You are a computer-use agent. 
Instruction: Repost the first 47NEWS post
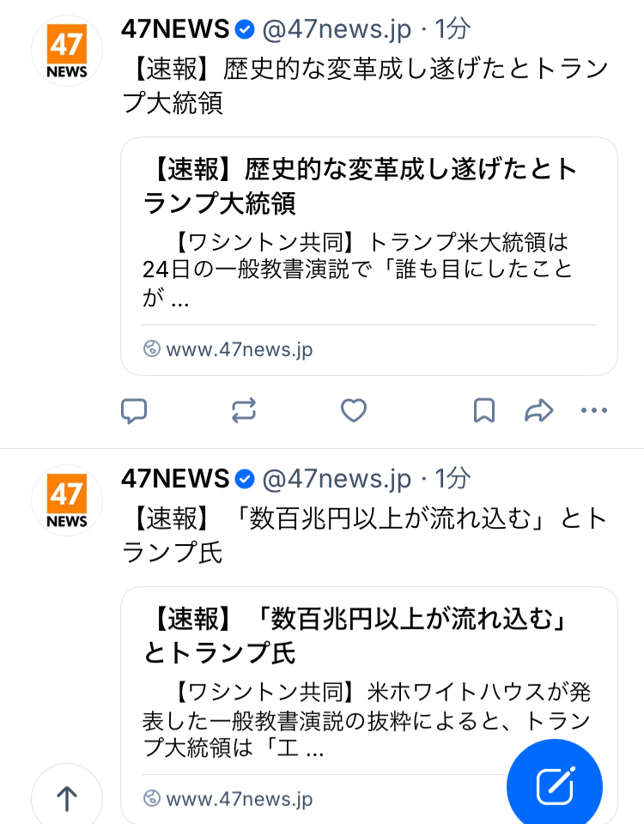click(x=244, y=410)
